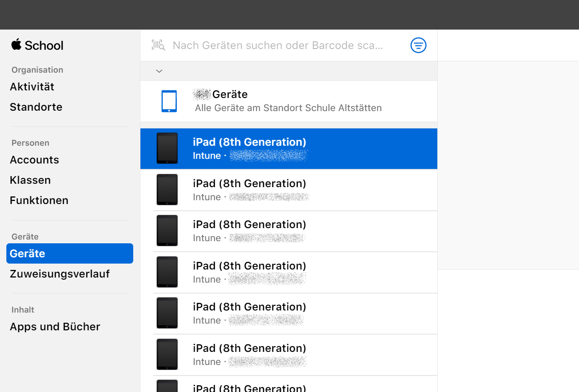Collapse the device list chevron
The image size is (579, 392).
[x=159, y=71]
